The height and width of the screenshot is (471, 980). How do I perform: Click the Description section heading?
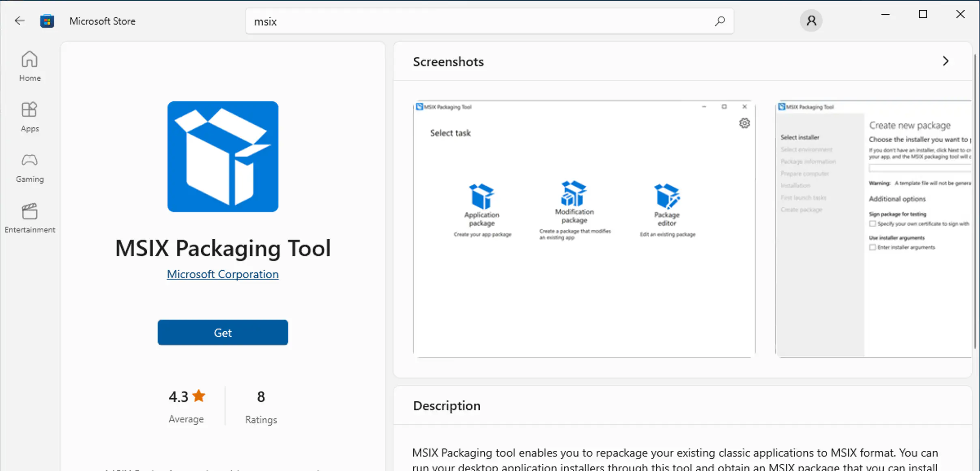coord(446,405)
